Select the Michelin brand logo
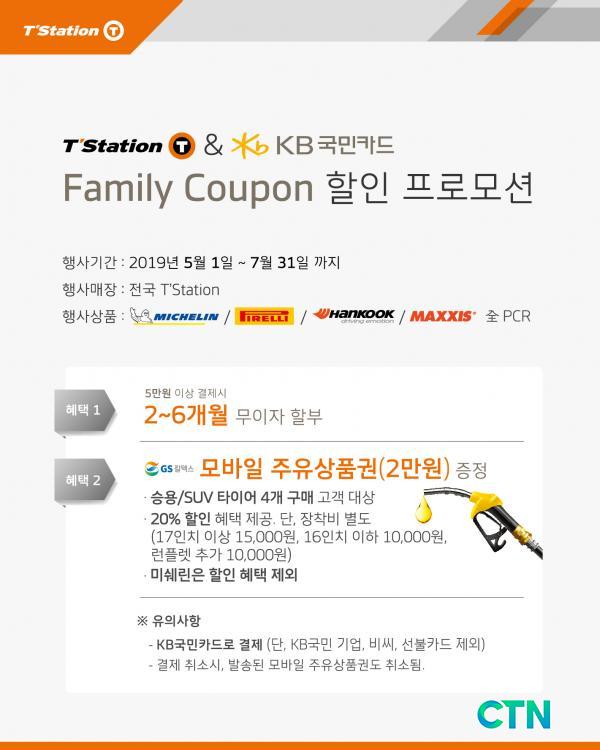The width and height of the screenshot is (600, 750). click(x=175, y=316)
